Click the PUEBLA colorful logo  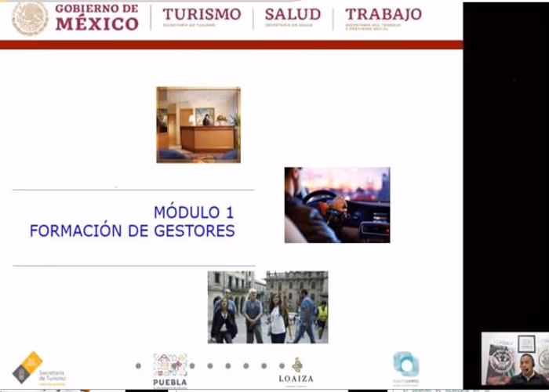[x=170, y=371]
